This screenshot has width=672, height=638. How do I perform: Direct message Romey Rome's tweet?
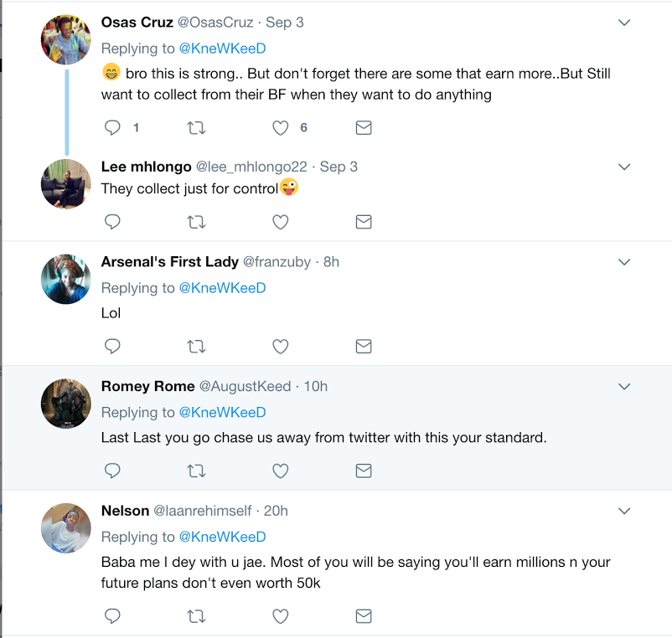click(364, 471)
